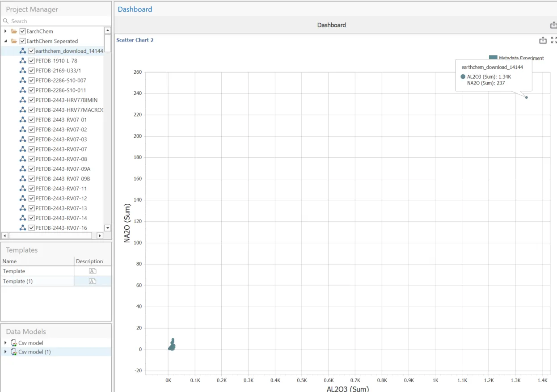Click the Project Manager search field

click(56, 21)
